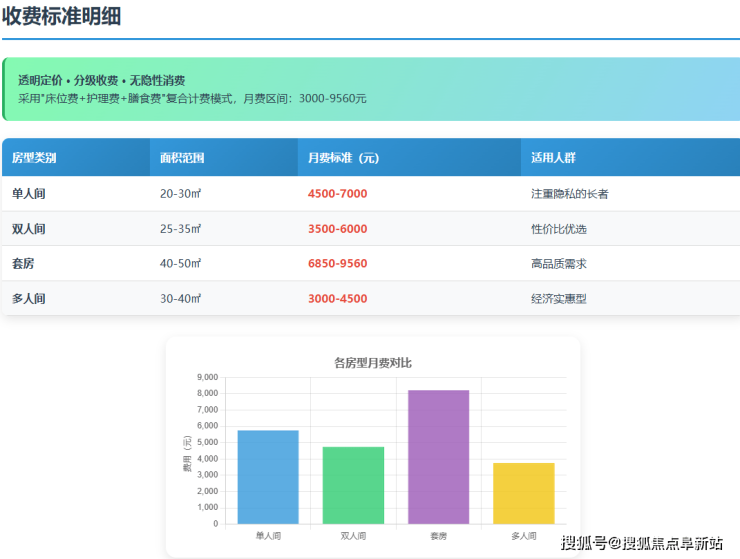Click the green 双人间 chart bar
740x559 pixels.
point(353,485)
